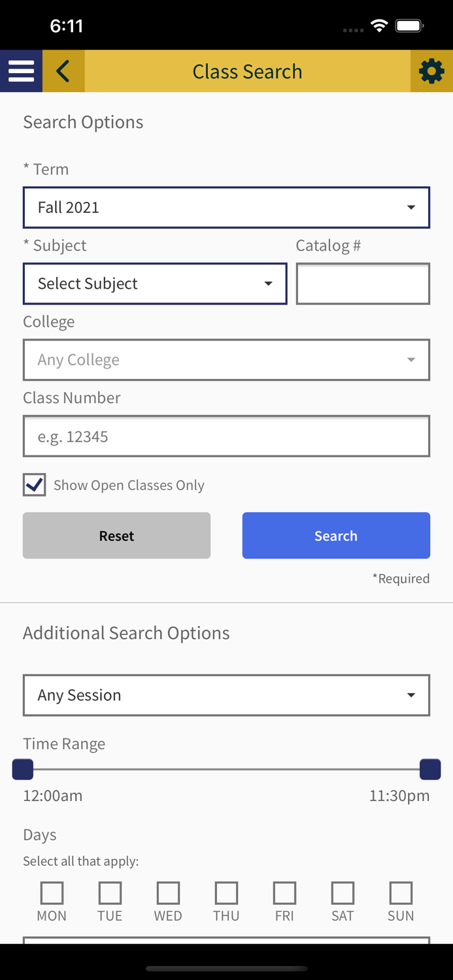
Task: Open settings via the gear icon
Action: [x=431, y=71]
